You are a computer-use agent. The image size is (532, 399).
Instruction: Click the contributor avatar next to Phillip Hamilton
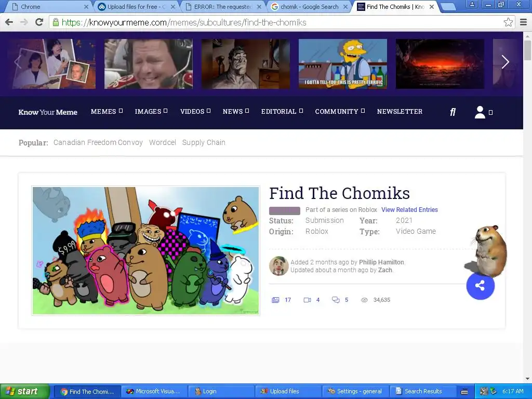click(x=279, y=265)
